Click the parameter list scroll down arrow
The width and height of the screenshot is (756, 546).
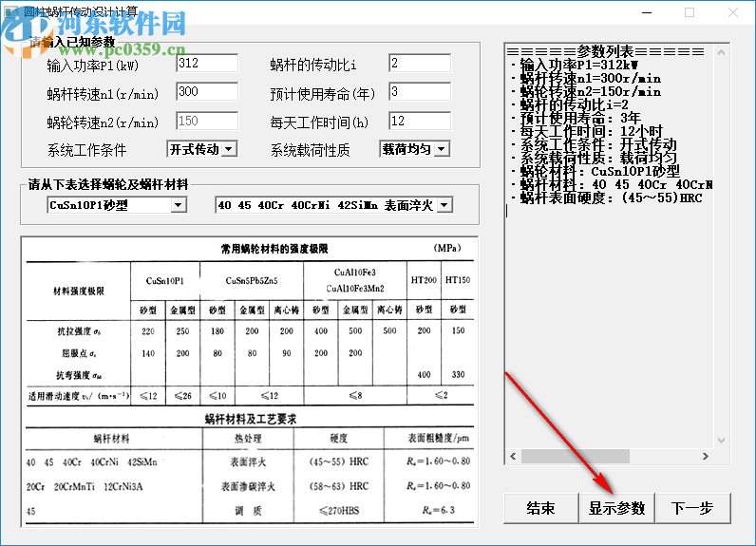pos(721,440)
